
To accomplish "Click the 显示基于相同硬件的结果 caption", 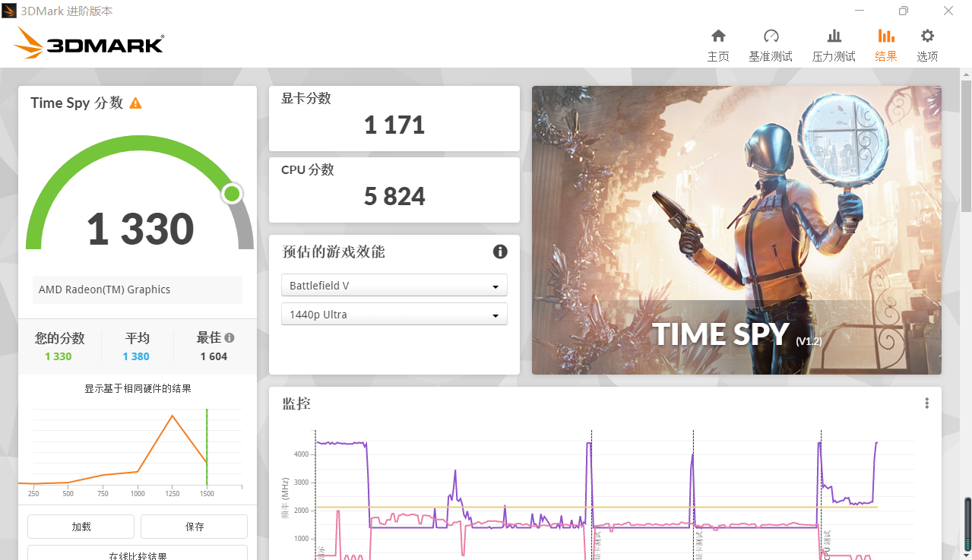I will pos(138,388).
